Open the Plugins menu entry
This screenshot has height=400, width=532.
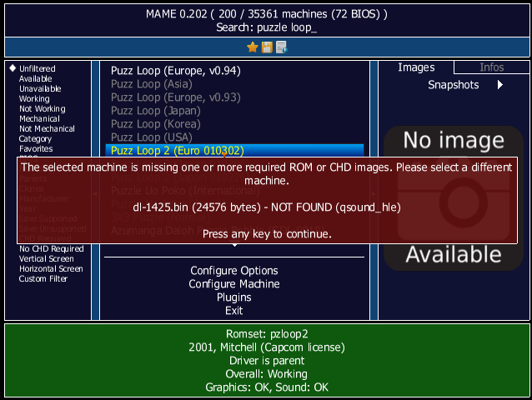coord(234,297)
